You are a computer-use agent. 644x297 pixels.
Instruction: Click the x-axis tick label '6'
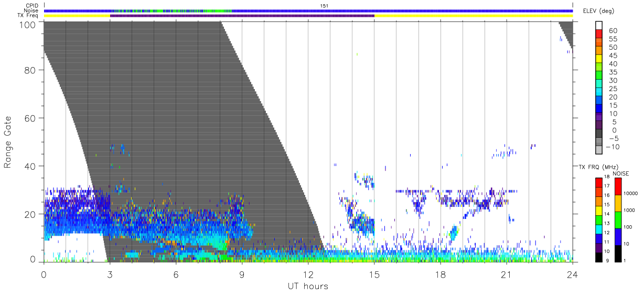tap(176, 274)
